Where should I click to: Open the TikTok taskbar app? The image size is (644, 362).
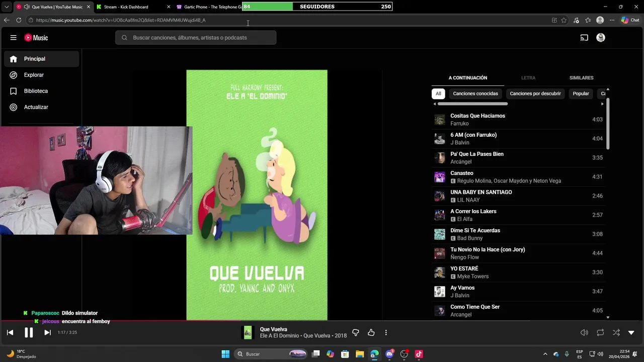click(419, 354)
